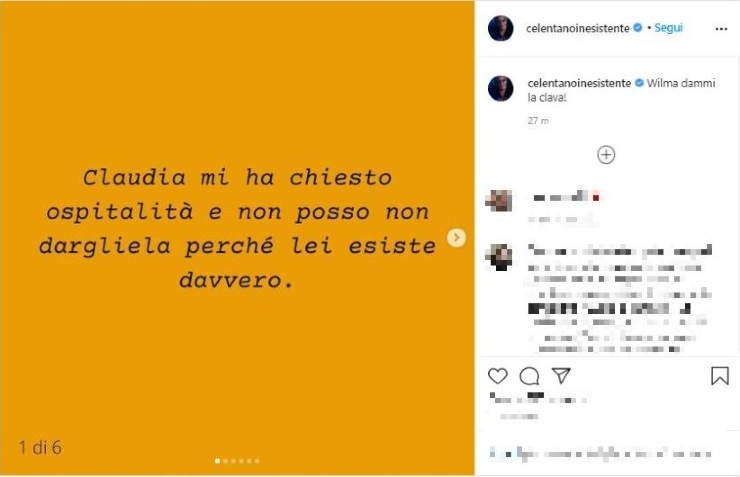Click the first commenter's avatar
The height and width of the screenshot is (477, 740).
coord(499,201)
